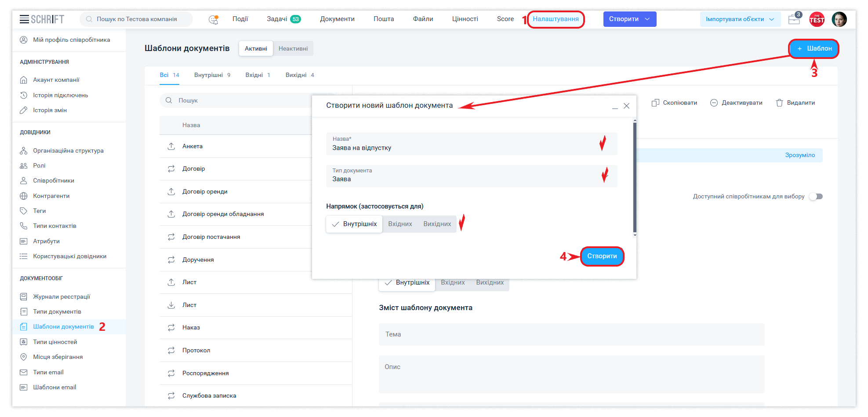This screenshot has width=868, height=417.
Task: Click the 'Зрозуміло' link
Action: pos(799,155)
